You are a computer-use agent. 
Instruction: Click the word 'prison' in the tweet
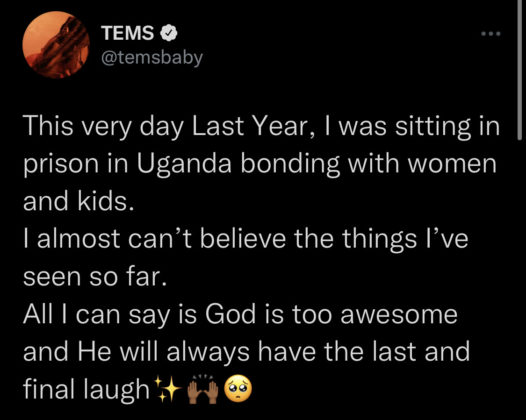click(61, 166)
